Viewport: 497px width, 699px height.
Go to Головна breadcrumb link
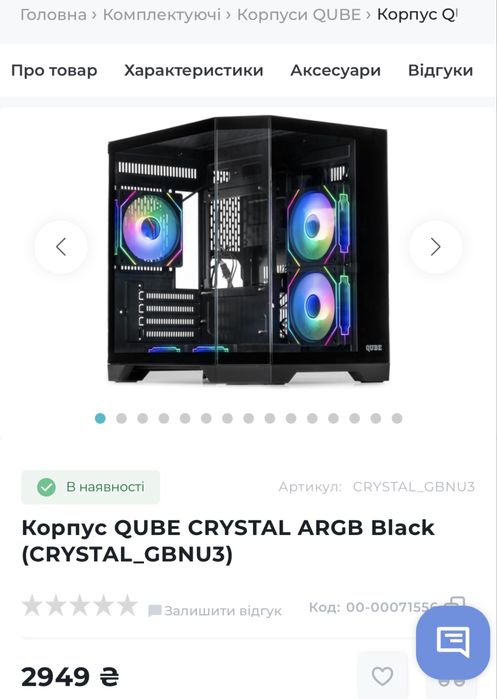[x=53, y=15]
